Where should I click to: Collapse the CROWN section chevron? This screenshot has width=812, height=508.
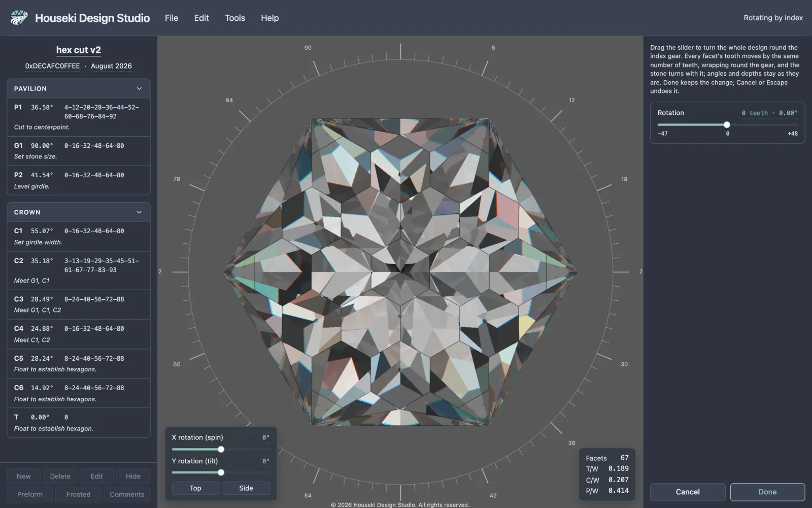point(139,212)
